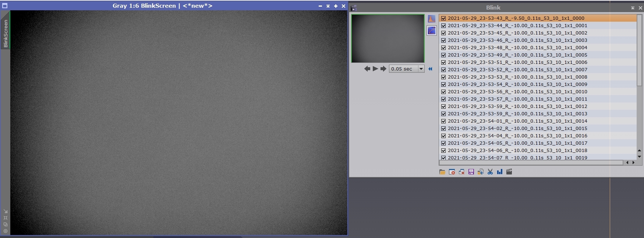Toggle automatic screen transfer function icon

point(432,30)
